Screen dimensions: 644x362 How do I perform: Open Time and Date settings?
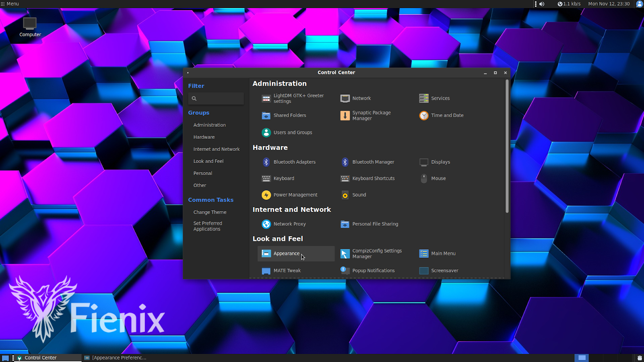[446, 115]
